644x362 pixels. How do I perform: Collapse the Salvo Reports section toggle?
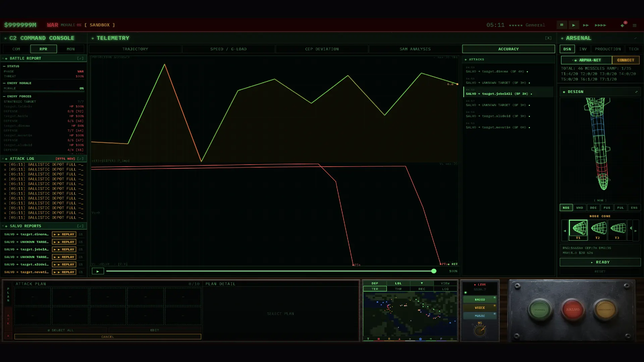(80, 226)
